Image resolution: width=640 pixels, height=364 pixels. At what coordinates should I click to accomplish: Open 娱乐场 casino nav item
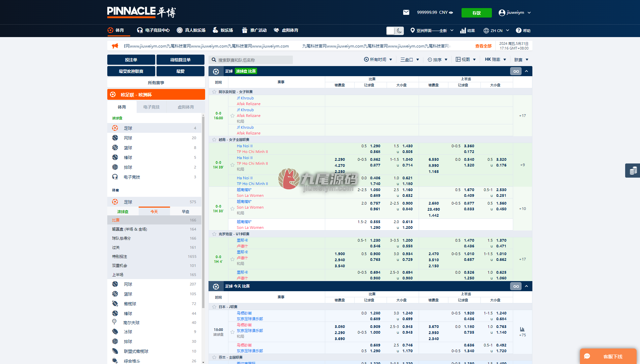click(223, 30)
